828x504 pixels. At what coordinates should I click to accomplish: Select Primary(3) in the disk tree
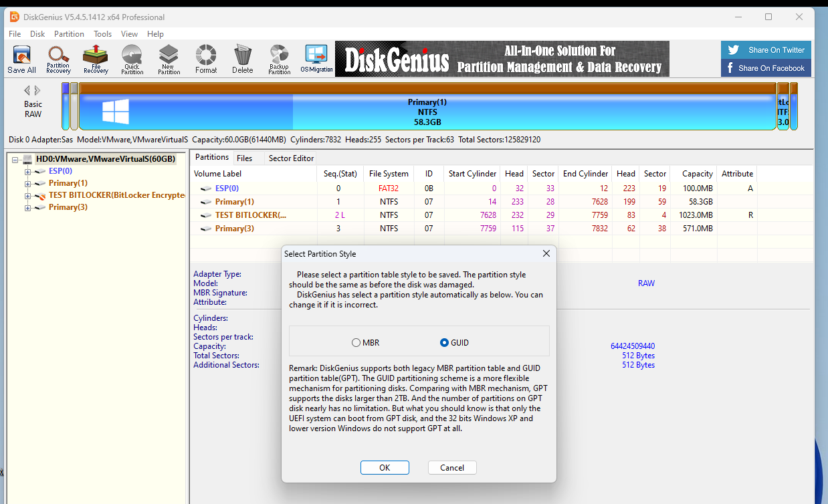(x=68, y=207)
